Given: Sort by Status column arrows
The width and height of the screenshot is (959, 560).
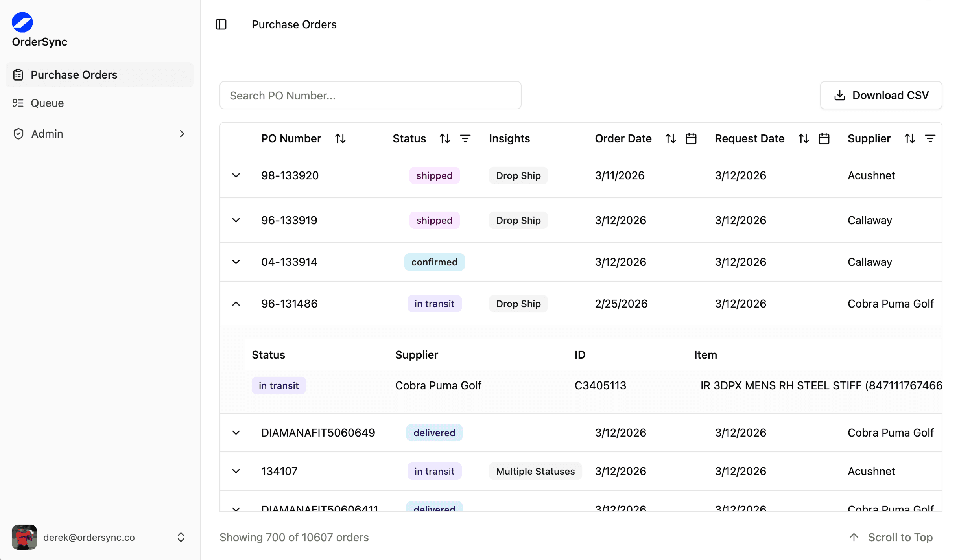Looking at the screenshot, I should [x=444, y=138].
